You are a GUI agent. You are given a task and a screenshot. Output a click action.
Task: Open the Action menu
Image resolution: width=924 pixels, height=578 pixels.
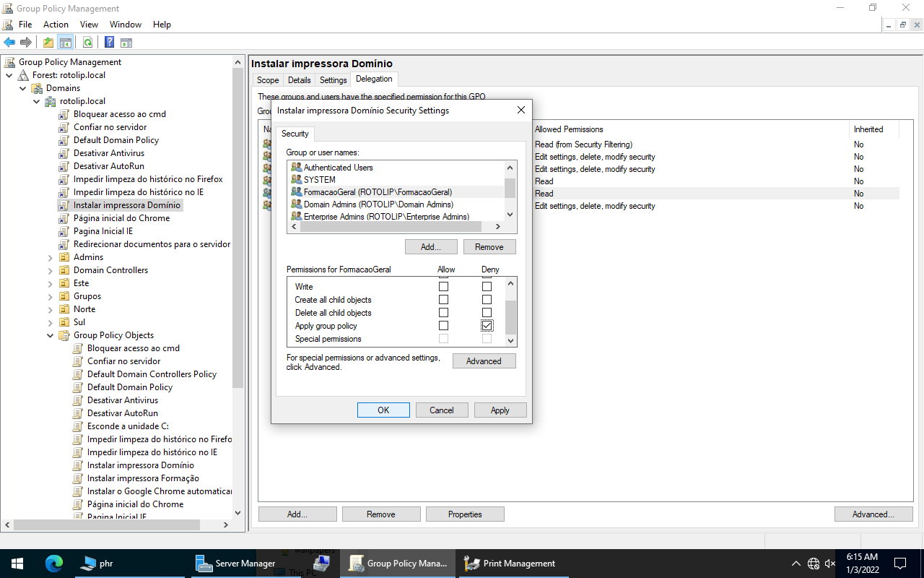56,24
